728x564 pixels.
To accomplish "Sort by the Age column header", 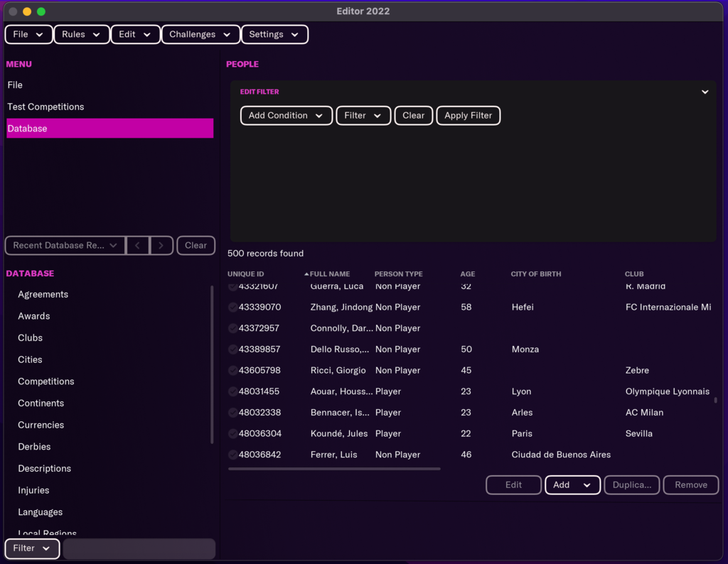I will (468, 274).
